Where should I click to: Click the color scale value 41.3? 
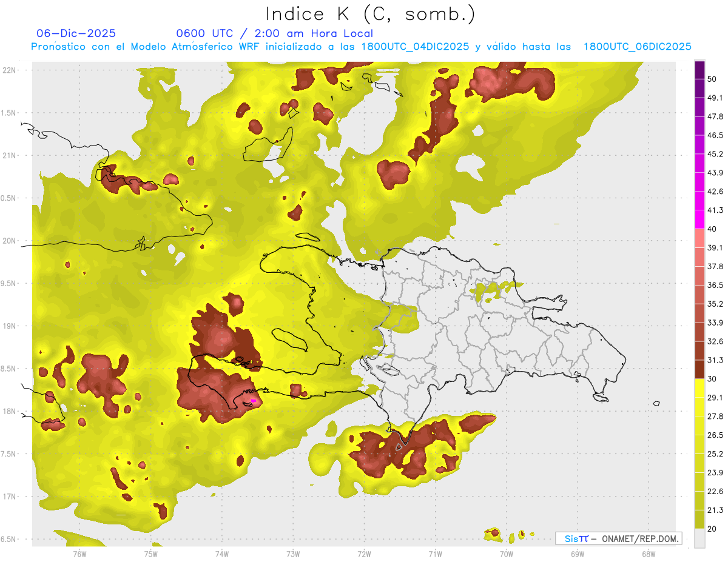pyautogui.click(x=715, y=210)
